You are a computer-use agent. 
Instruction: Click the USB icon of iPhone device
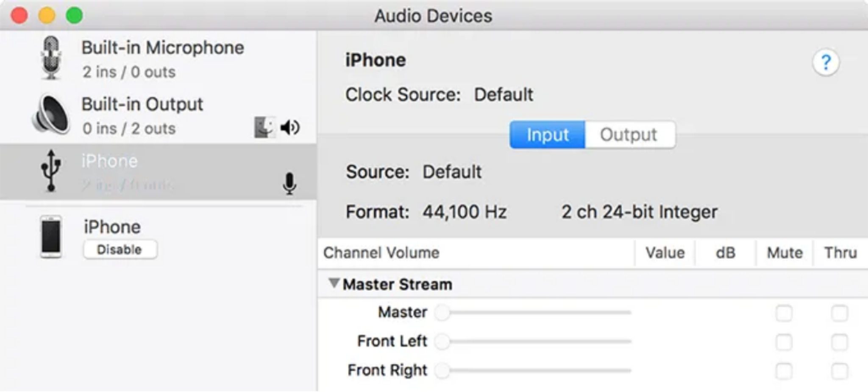pyautogui.click(x=51, y=171)
